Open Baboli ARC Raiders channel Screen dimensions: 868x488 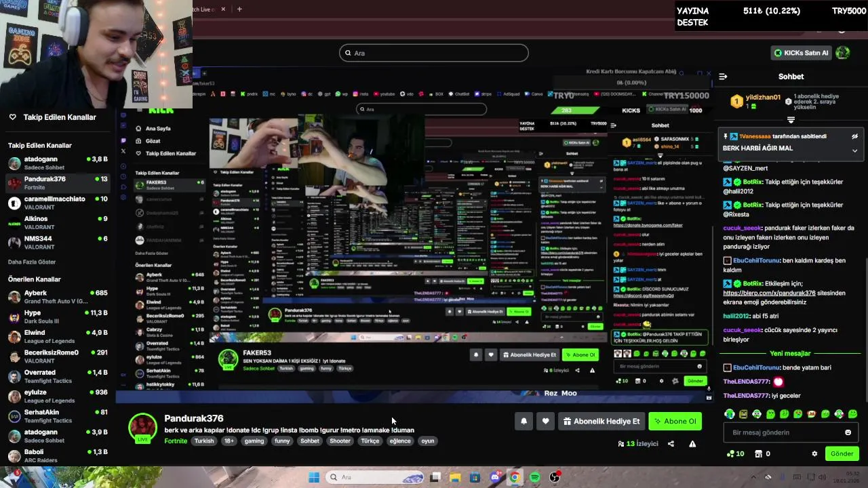pyautogui.click(x=58, y=455)
